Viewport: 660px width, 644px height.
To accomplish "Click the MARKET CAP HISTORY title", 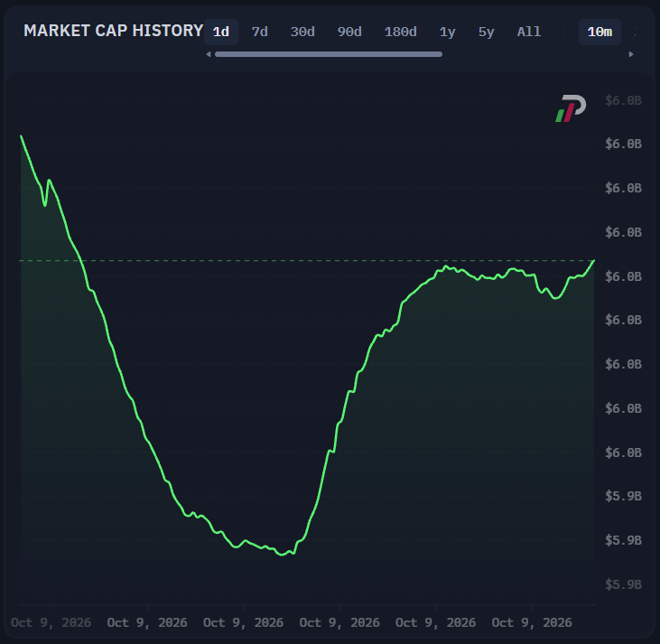I will (114, 31).
